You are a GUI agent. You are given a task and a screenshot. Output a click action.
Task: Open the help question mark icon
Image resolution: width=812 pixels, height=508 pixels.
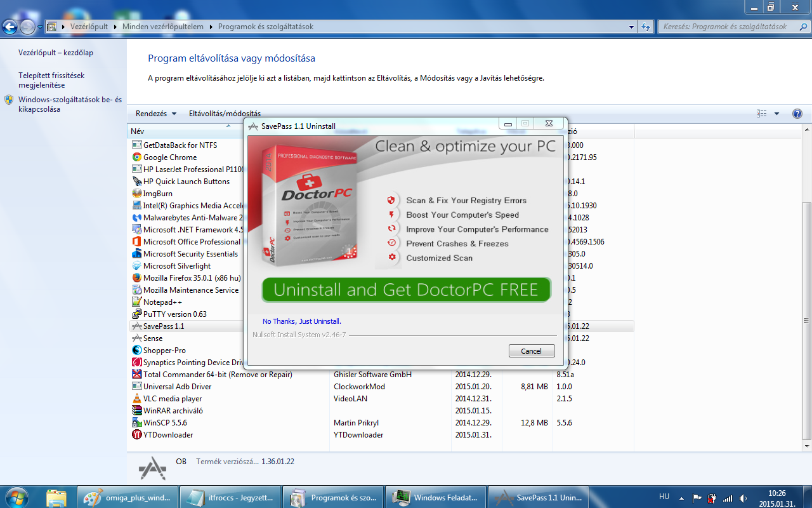pyautogui.click(x=797, y=114)
